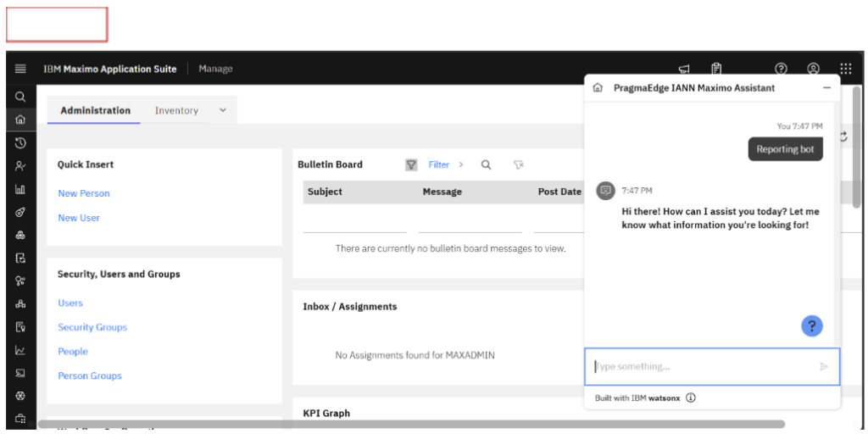Go to the Home icon in sidebar
The height and width of the screenshot is (434, 868).
(x=20, y=120)
